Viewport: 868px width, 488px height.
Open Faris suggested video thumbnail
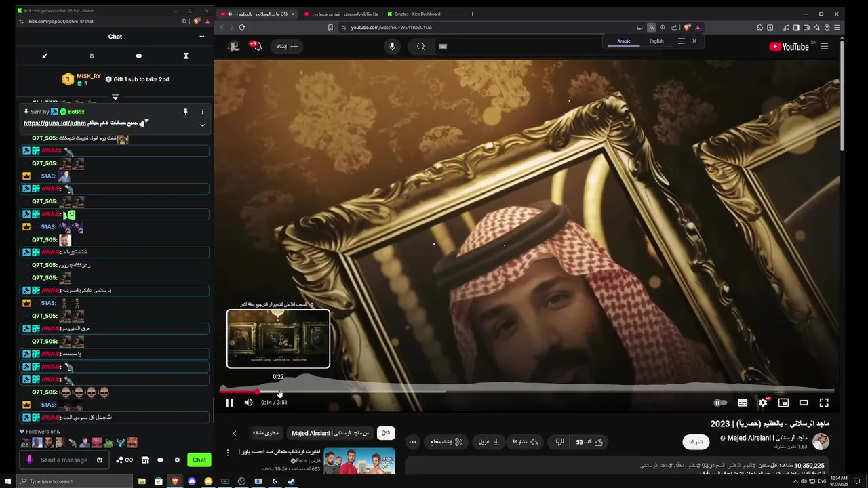tap(359, 461)
